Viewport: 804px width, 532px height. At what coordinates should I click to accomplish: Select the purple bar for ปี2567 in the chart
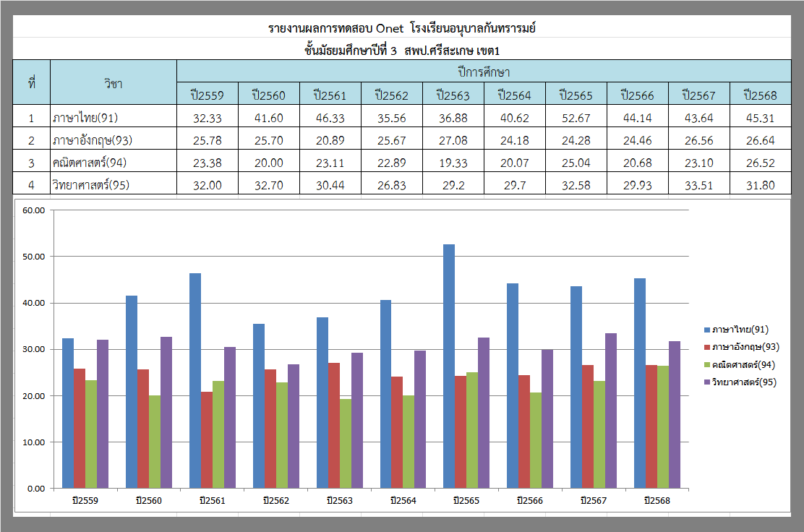click(611, 411)
